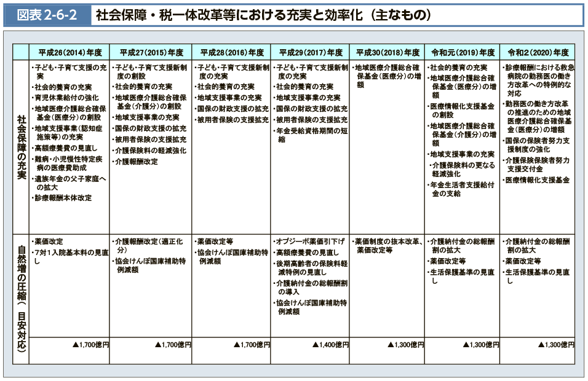Viewport: 588px width, 381px height.
Task: Click the 図表 2-6-2 figure label
Action: pyautogui.click(x=47, y=15)
